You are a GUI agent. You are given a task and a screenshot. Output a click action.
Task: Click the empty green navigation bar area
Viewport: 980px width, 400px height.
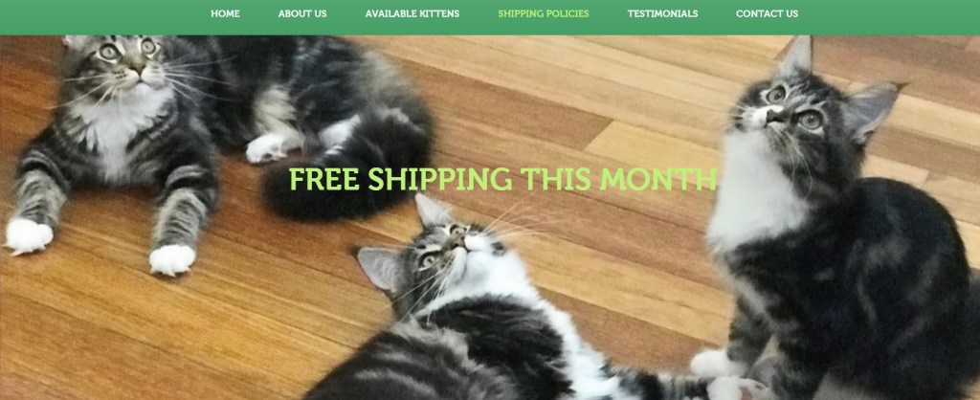click(100, 17)
